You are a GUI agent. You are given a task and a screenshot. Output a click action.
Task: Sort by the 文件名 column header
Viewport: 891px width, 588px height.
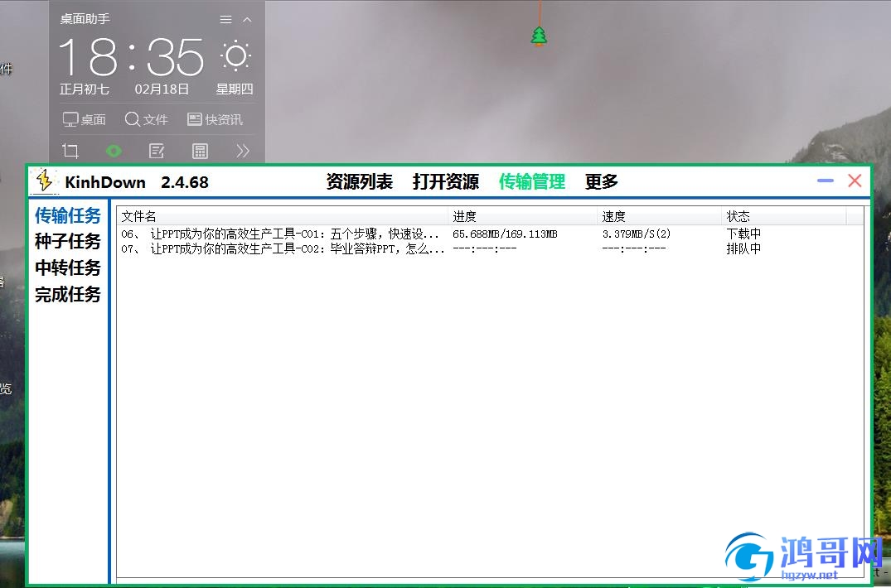click(283, 216)
